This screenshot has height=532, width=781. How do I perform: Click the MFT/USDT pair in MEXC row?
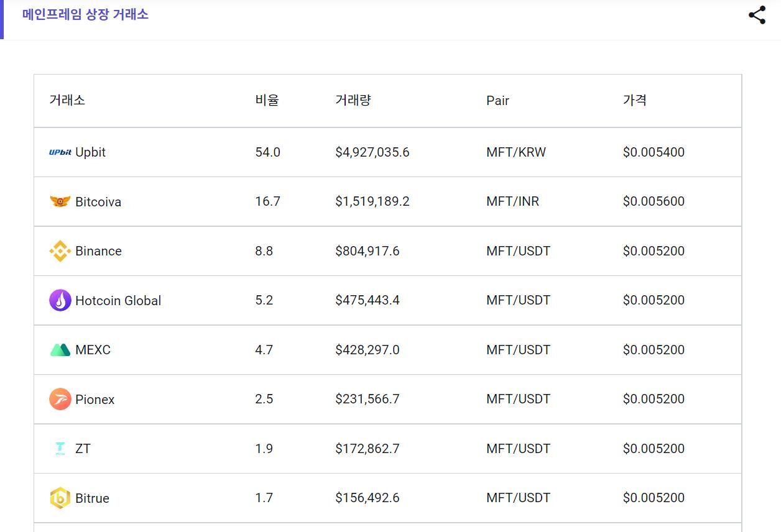(x=519, y=350)
